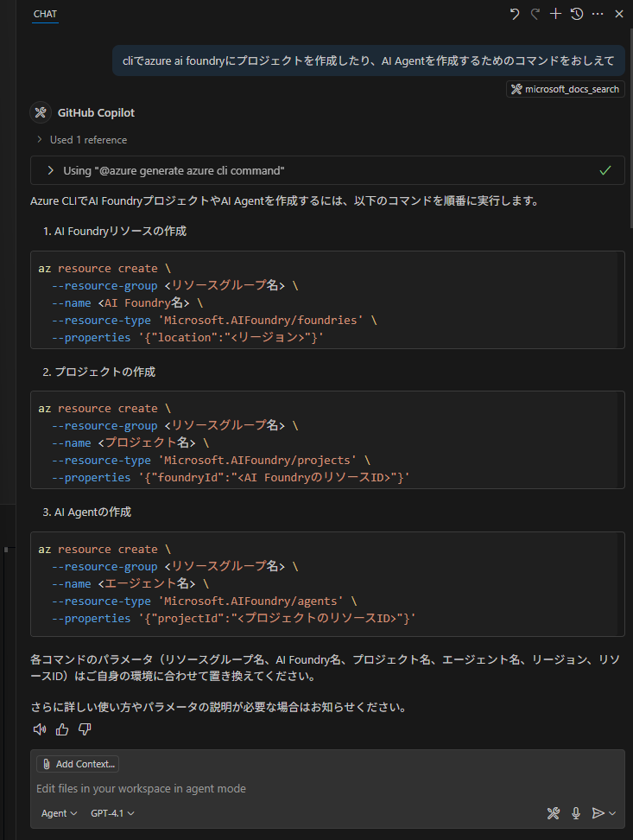The height and width of the screenshot is (840, 633).
Task: Expand the @azure generate azure cli command step
Action: coord(327,170)
